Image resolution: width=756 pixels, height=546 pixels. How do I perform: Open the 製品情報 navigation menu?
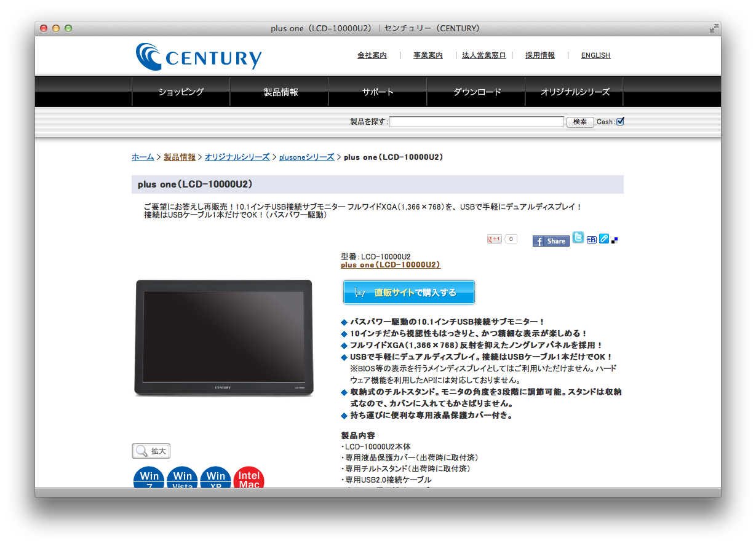281,92
